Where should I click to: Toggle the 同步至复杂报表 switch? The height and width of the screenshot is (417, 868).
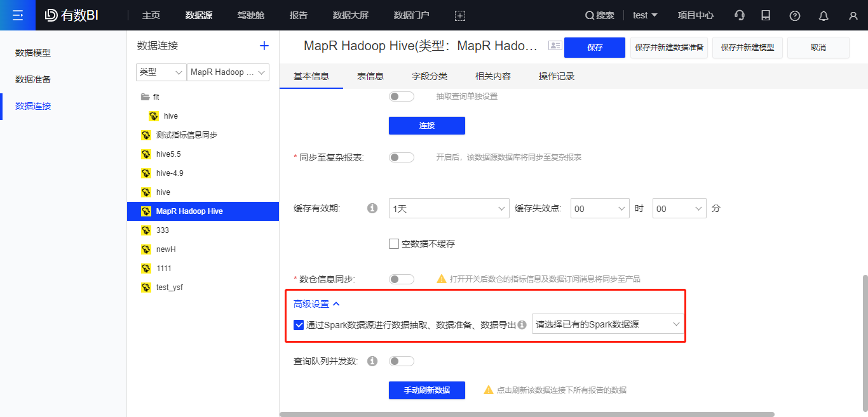click(401, 157)
